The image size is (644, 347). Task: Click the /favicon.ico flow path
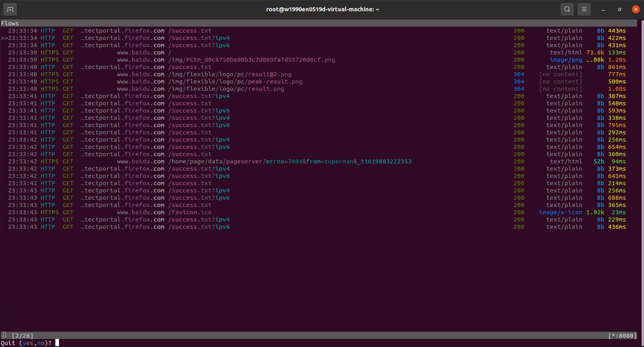[190, 212]
